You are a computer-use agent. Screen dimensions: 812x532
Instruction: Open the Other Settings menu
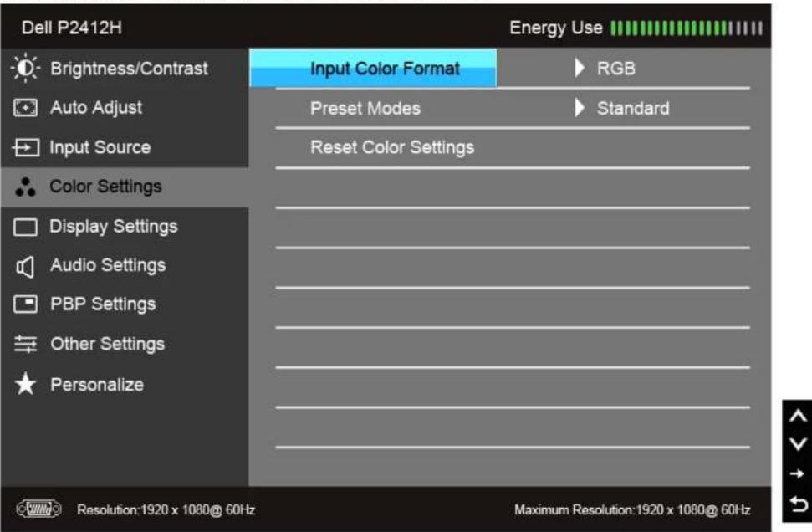tap(125, 344)
